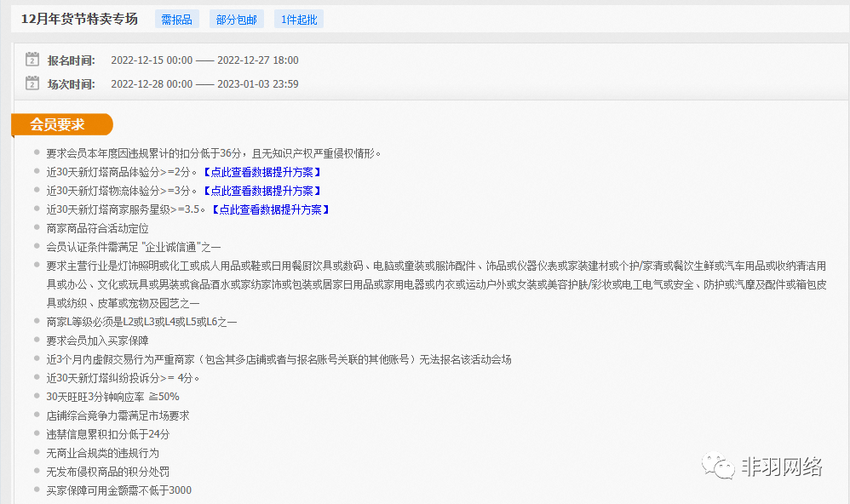Click the 买家保障可用金额需不低于3000 line
The image size is (850, 504).
pos(118,490)
